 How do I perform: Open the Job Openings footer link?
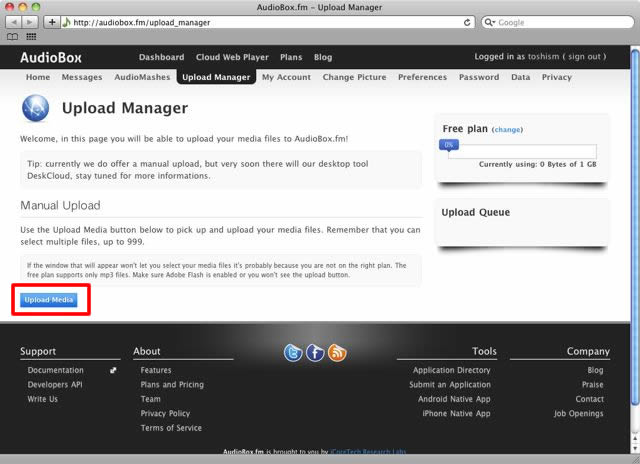click(x=578, y=413)
